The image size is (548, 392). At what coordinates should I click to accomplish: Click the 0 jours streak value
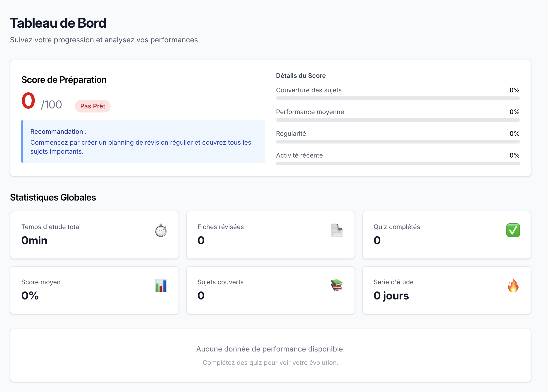[x=391, y=296]
